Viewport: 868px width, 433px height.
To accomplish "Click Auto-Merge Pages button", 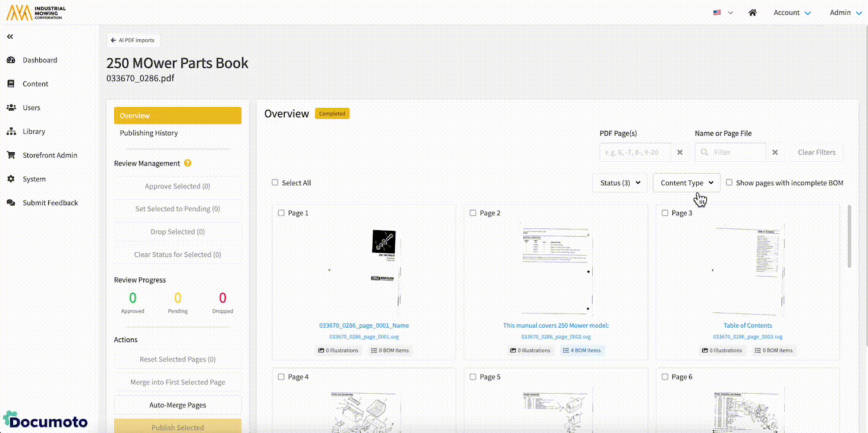I will pyautogui.click(x=178, y=405).
